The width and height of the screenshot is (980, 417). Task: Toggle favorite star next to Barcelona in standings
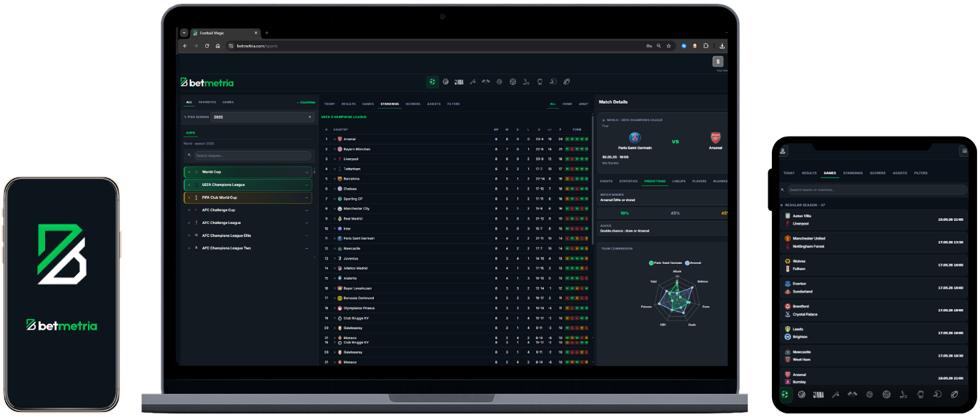click(335, 179)
